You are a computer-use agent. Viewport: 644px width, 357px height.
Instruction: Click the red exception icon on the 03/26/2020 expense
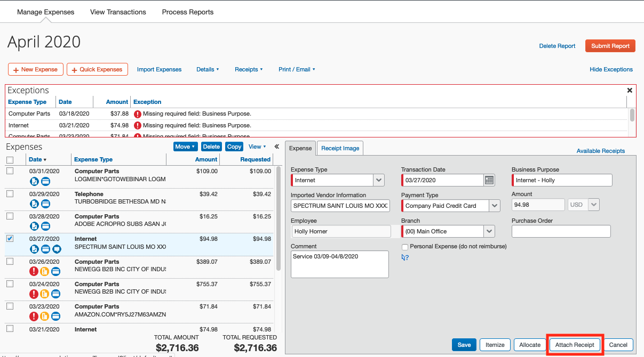34,271
